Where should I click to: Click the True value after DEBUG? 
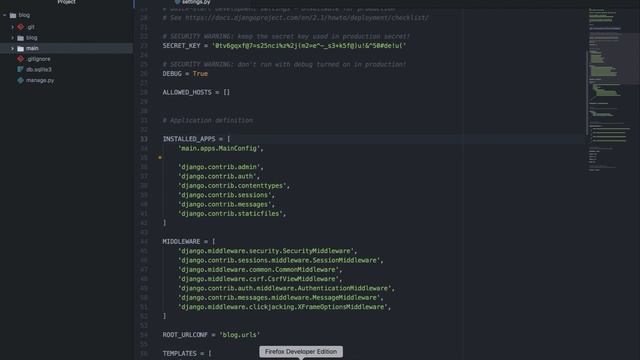point(200,74)
